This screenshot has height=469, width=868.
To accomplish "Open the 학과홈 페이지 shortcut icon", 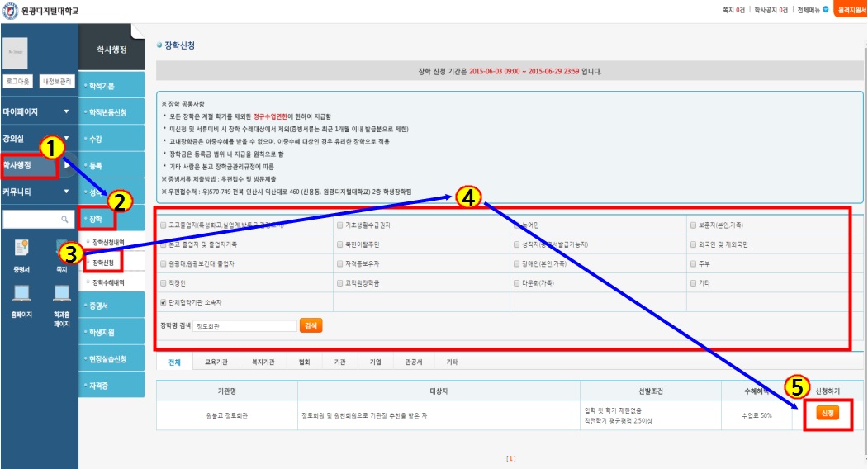I will coord(61,293).
